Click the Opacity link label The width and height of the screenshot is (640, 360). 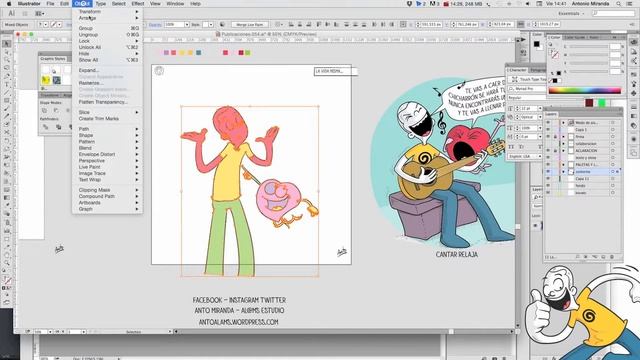pos(155,25)
